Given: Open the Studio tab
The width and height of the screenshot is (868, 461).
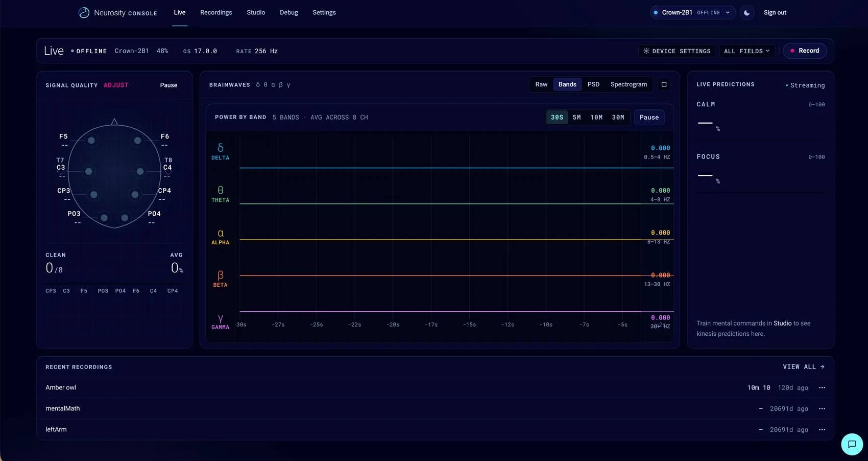Looking at the screenshot, I should tap(256, 13).
